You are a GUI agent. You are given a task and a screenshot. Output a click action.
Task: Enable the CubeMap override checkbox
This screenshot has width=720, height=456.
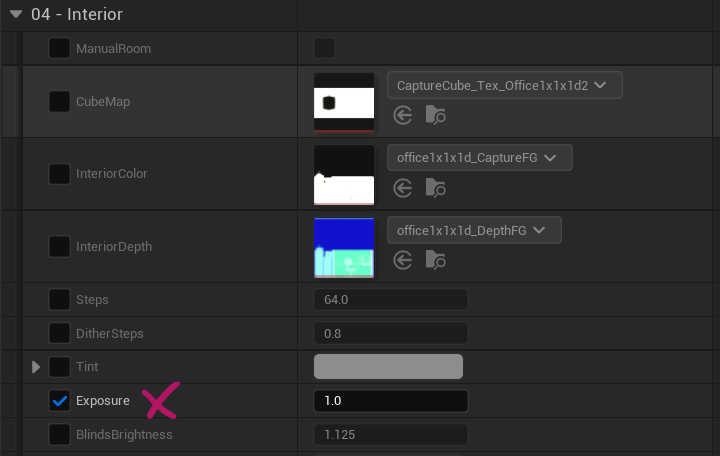click(x=60, y=101)
